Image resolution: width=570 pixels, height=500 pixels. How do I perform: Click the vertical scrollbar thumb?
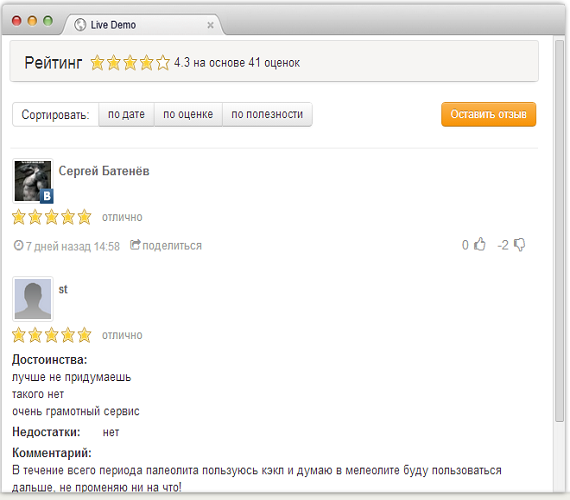[559, 231]
